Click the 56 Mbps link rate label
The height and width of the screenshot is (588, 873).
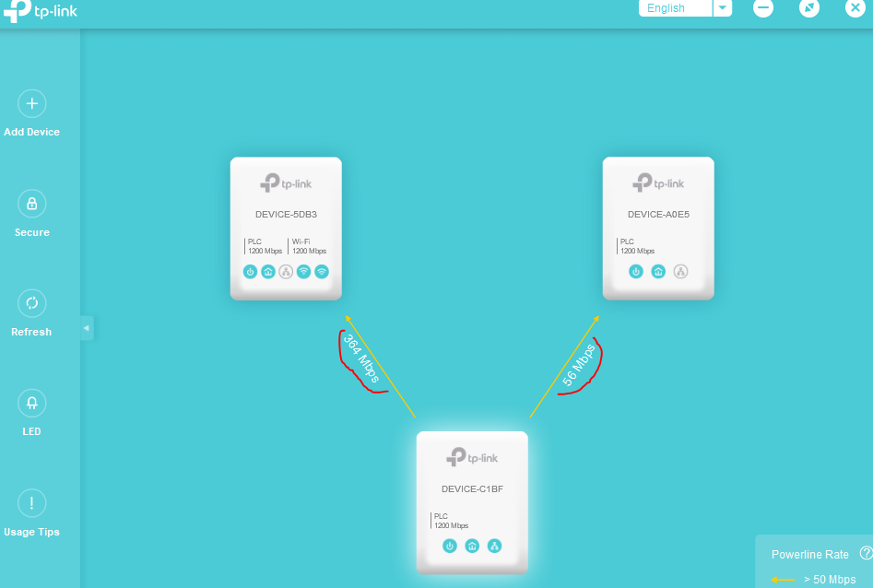pyautogui.click(x=579, y=365)
